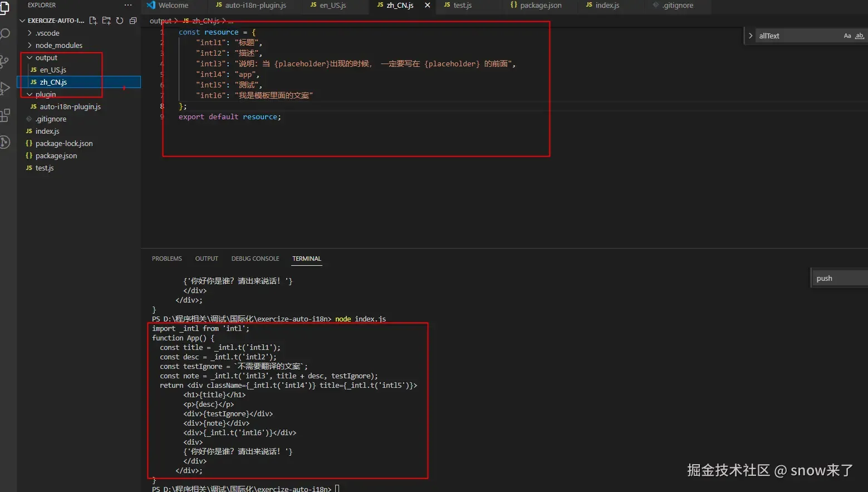Screen dimensions: 868x492
Task: Create a new file in explorer
Action: pyautogui.click(x=93, y=21)
